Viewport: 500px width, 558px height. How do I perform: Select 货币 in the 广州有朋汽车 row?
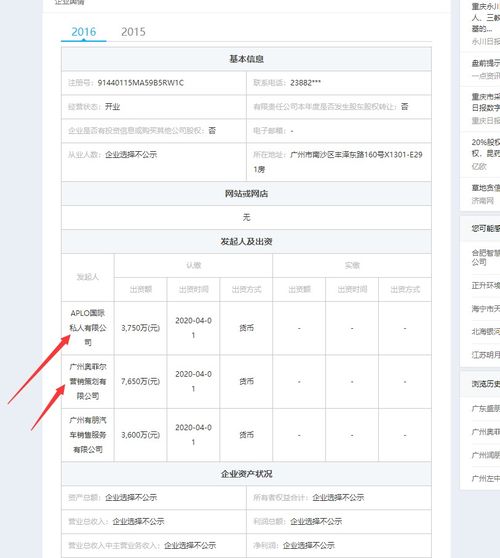pyautogui.click(x=246, y=435)
